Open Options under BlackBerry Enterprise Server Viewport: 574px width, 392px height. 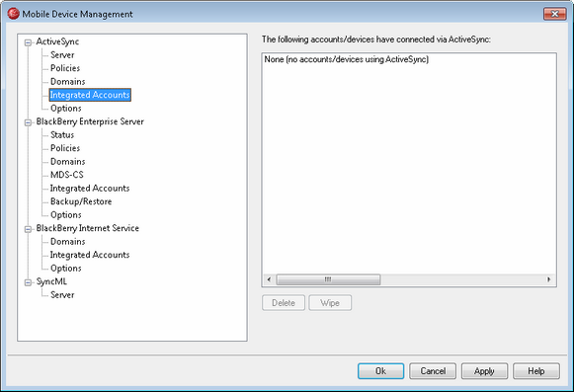click(66, 215)
